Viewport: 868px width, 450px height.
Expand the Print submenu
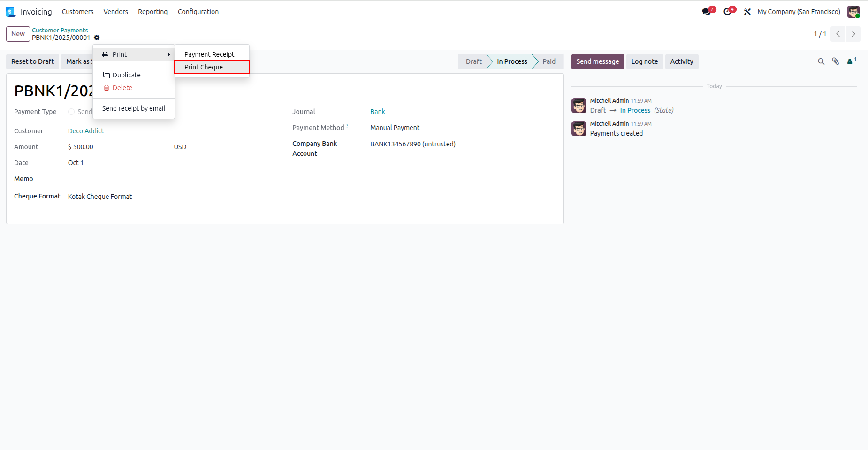pyautogui.click(x=134, y=54)
